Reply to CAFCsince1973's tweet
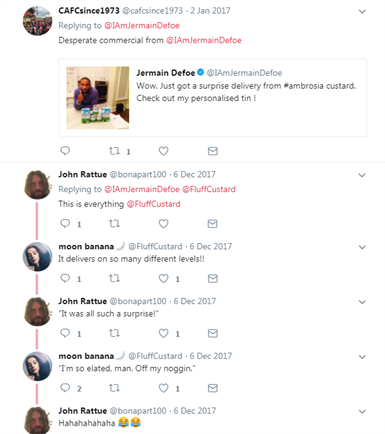385x434 pixels. [x=65, y=151]
